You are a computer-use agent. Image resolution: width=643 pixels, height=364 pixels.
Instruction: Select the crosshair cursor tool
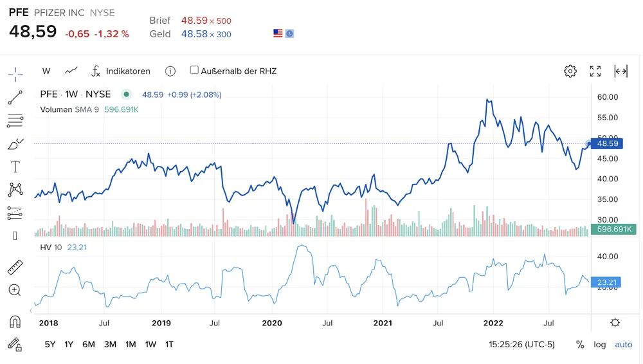tap(15, 75)
